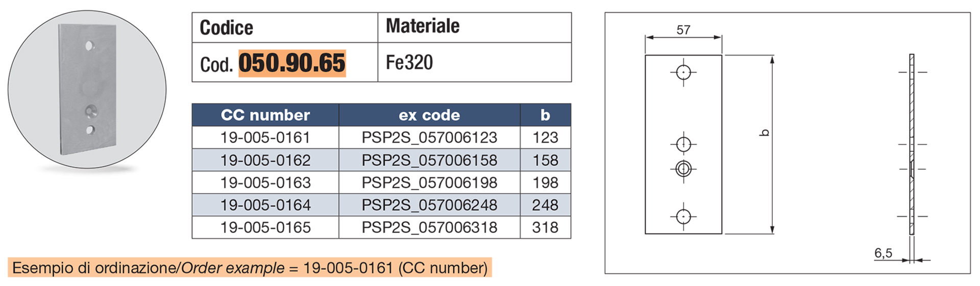Click the CC number column header
The height and width of the screenshot is (286, 980).
(x=265, y=115)
